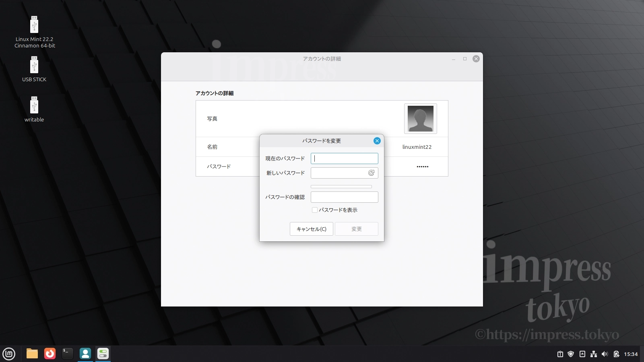Enable the パスワードを表示 checkbox
644x362 pixels.
click(x=314, y=210)
